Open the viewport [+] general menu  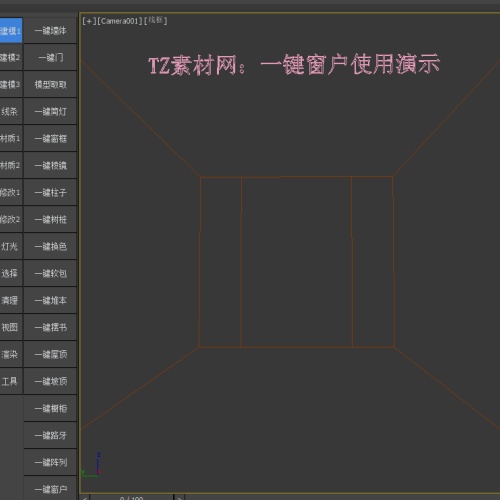(x=89, y=21)
